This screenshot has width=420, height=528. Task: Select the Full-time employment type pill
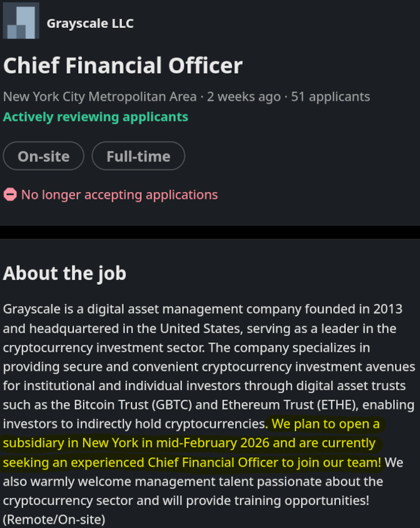point(138,156)
